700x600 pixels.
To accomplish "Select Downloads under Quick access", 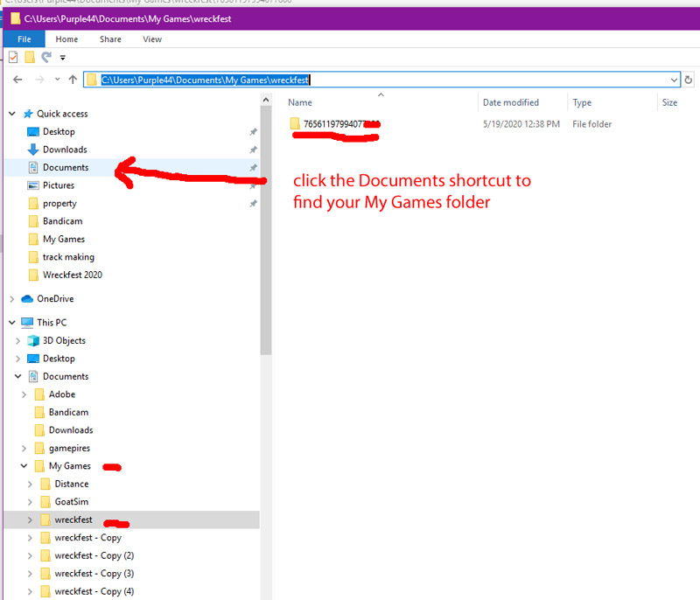I will pyautogui.click(x=65, y=150).
